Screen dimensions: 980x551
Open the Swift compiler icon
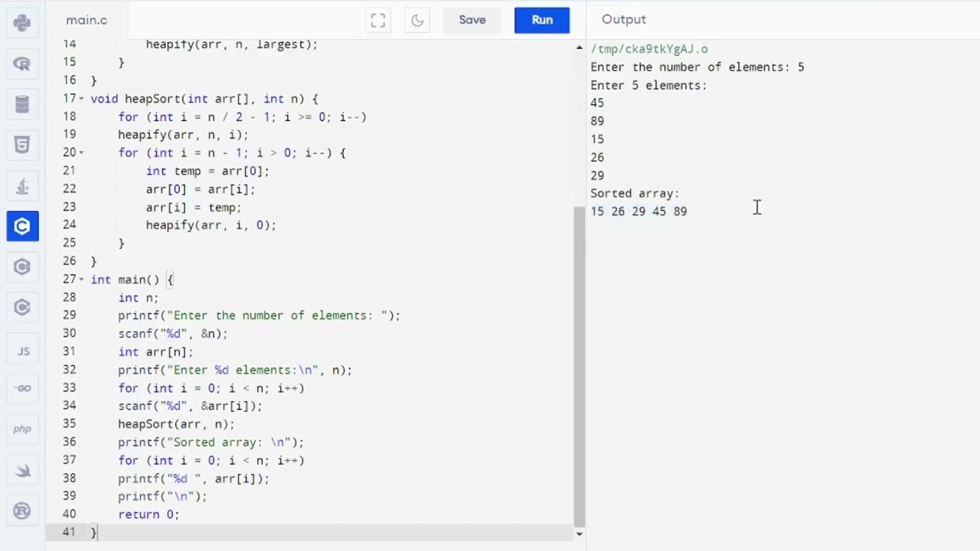[22, 471]
